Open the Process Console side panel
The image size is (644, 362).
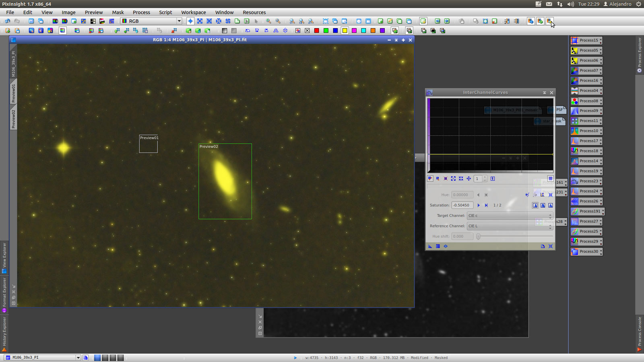tap(640, 334)
